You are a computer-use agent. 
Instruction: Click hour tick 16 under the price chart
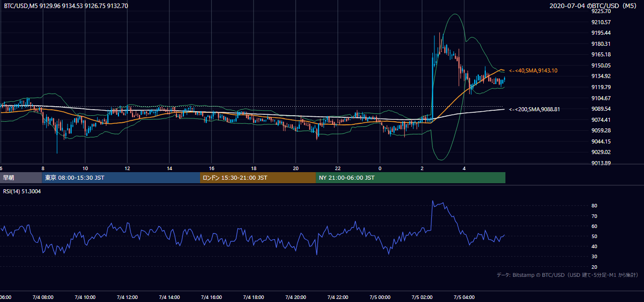(x=212, y=168)
